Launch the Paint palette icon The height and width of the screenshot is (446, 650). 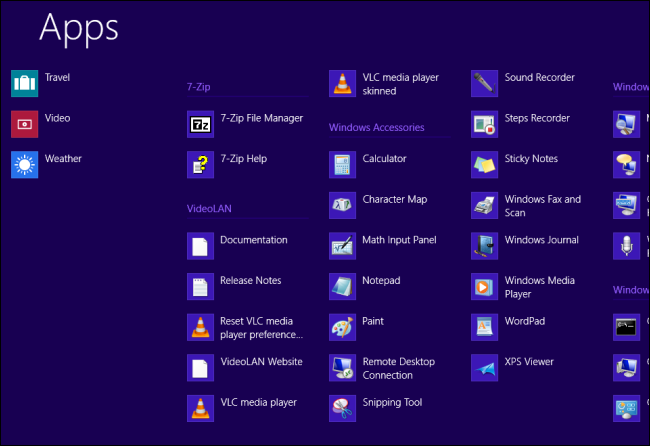click(342, 327)
